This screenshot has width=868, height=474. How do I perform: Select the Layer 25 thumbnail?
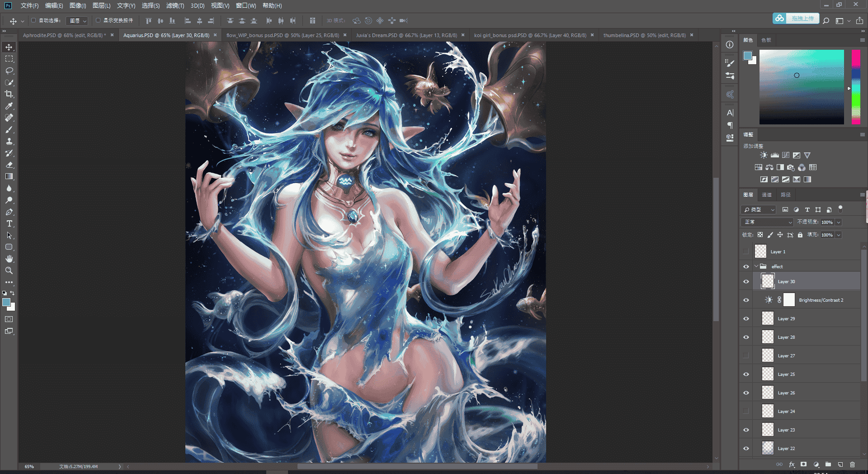tap(768, 374)
